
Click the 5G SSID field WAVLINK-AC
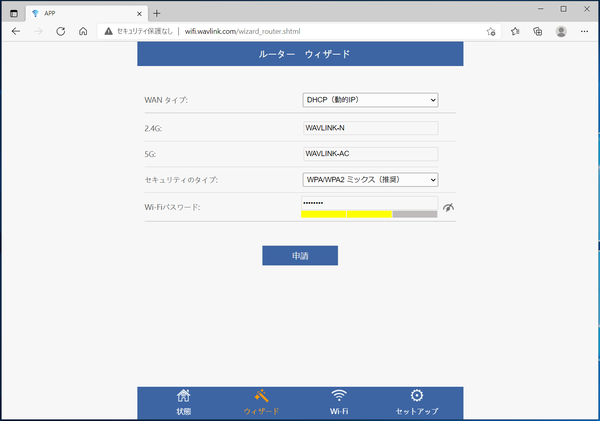[x=370, y=154]
